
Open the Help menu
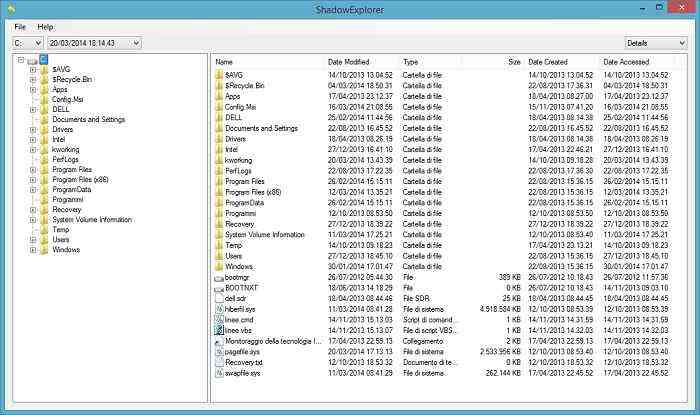tap(46, 27)
